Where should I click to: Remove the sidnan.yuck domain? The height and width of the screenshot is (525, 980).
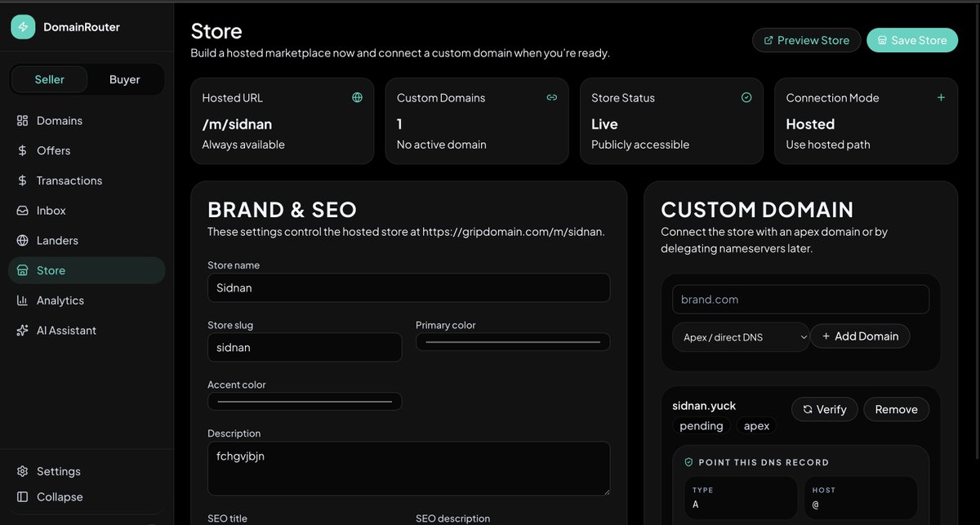click(896, 409)
